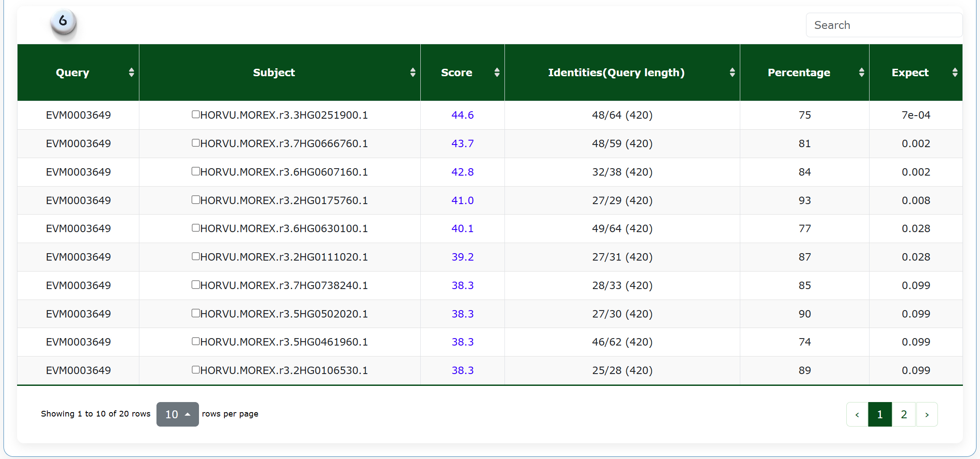Go to next page arrow
980x459 pixels.
tap(927, 414)
